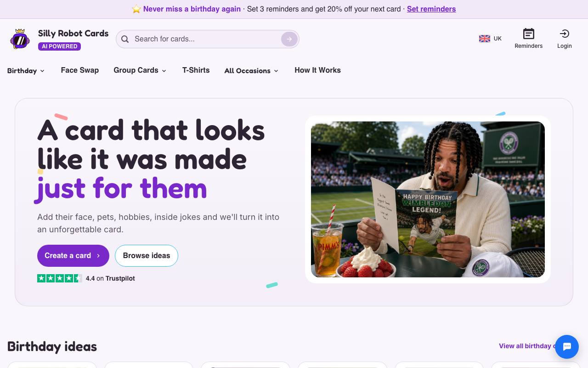588x368 pixels.
Task: Open the T-Shirts page
Action: pos(196,70)
